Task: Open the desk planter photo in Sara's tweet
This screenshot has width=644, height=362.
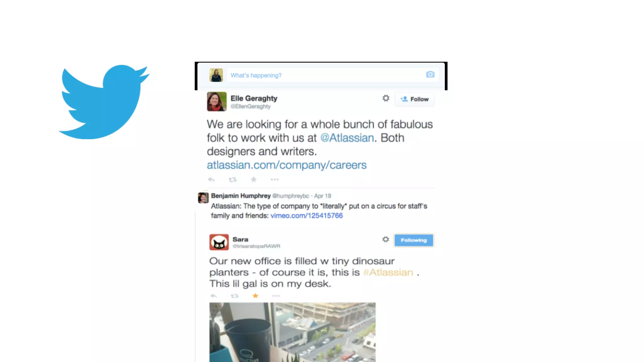Action: point(292,332)
